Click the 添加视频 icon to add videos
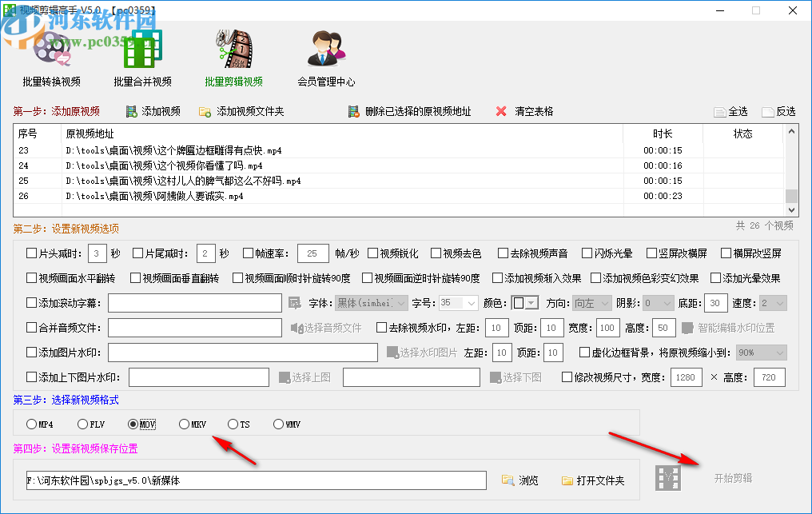 [129, 111]
